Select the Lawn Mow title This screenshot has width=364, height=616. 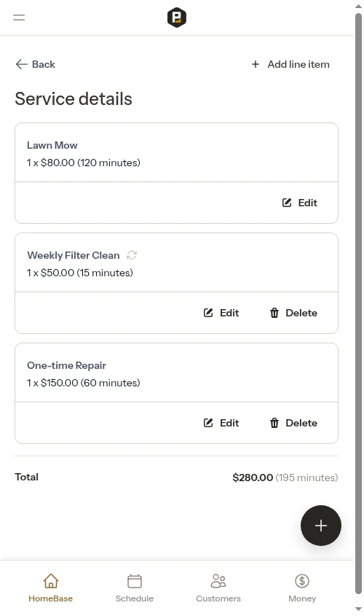52,145
